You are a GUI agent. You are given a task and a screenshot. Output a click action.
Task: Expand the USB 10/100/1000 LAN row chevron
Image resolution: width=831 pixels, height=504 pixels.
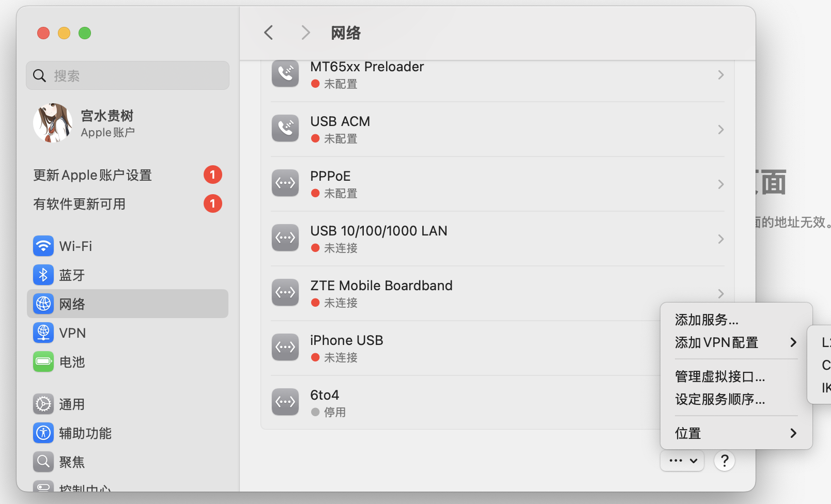720,239
